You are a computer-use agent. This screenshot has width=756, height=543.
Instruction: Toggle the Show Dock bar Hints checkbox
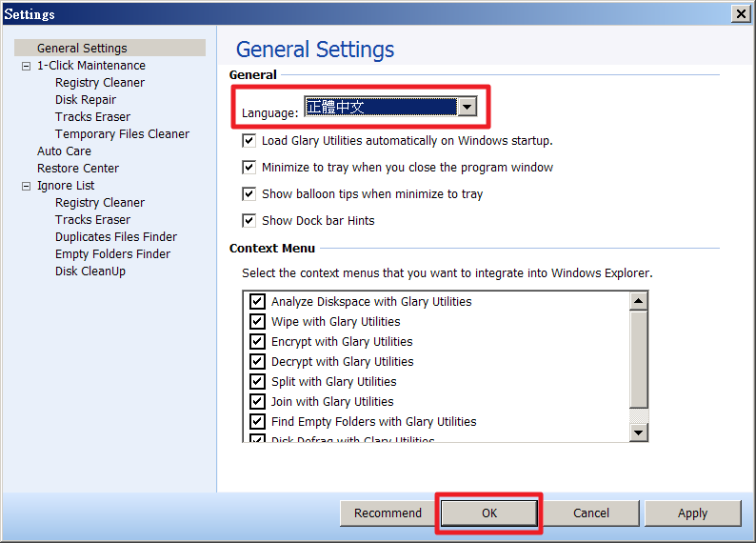[249, 220]
